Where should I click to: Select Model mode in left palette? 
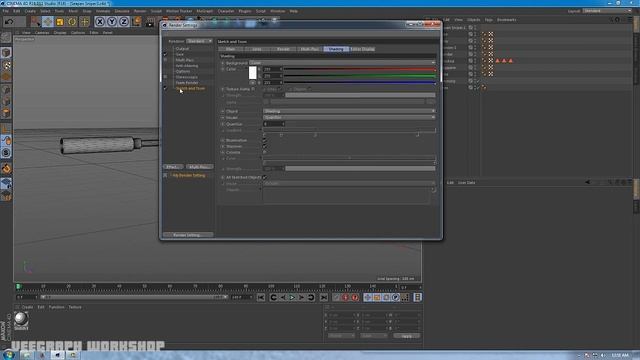point(6,52)
